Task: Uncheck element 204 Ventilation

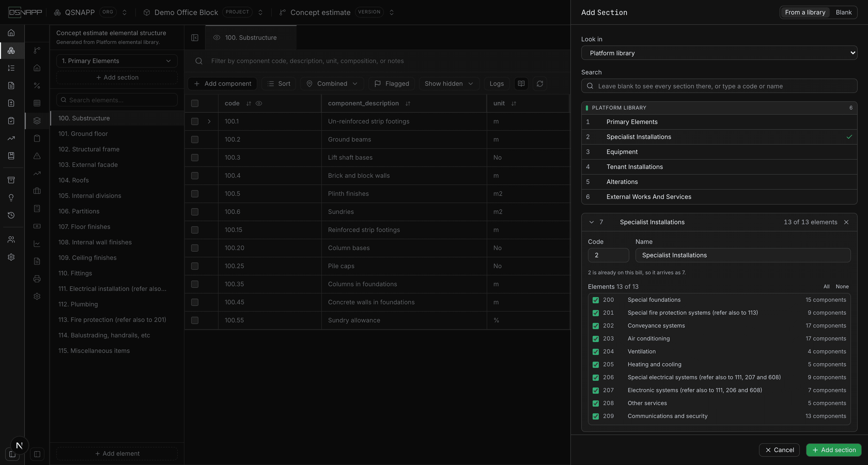Action: click(x=596, y=352)
